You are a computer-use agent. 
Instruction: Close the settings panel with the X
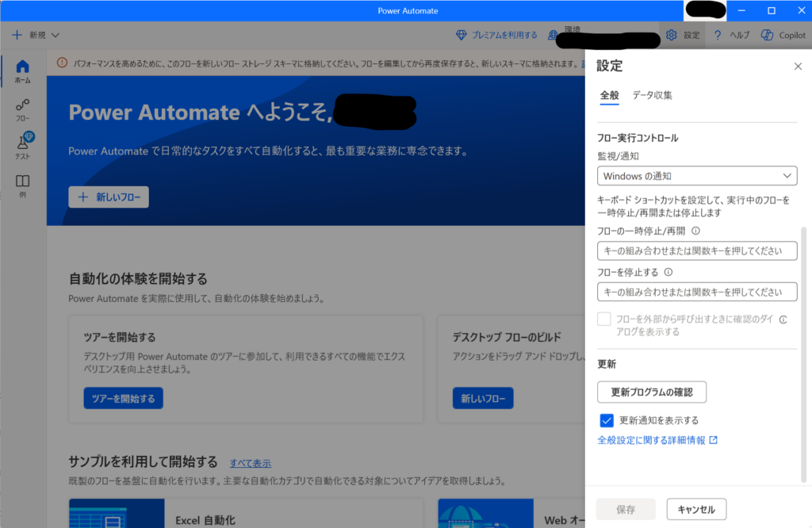coord(798,67)
